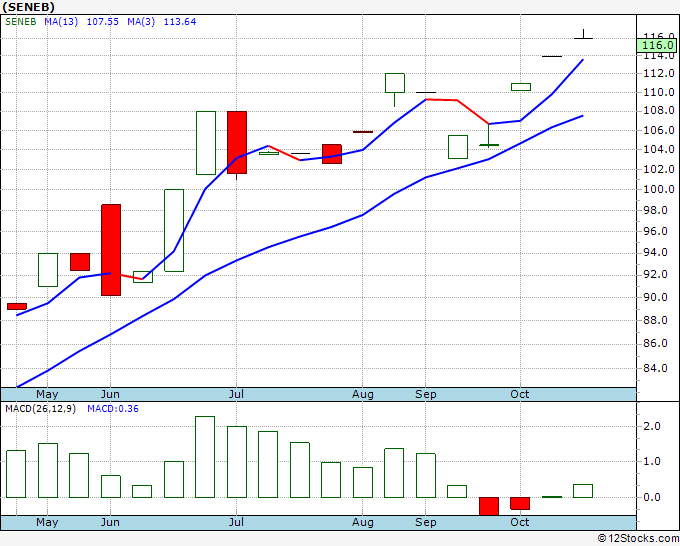Click Aug on the price chart time axis

click(363, 394)
